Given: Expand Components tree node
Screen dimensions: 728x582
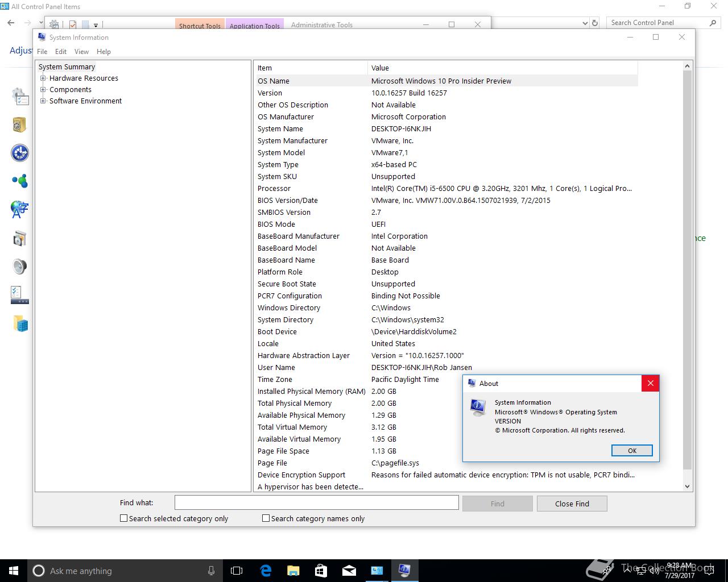Looking at the screenshot, I should click(43, 90).
